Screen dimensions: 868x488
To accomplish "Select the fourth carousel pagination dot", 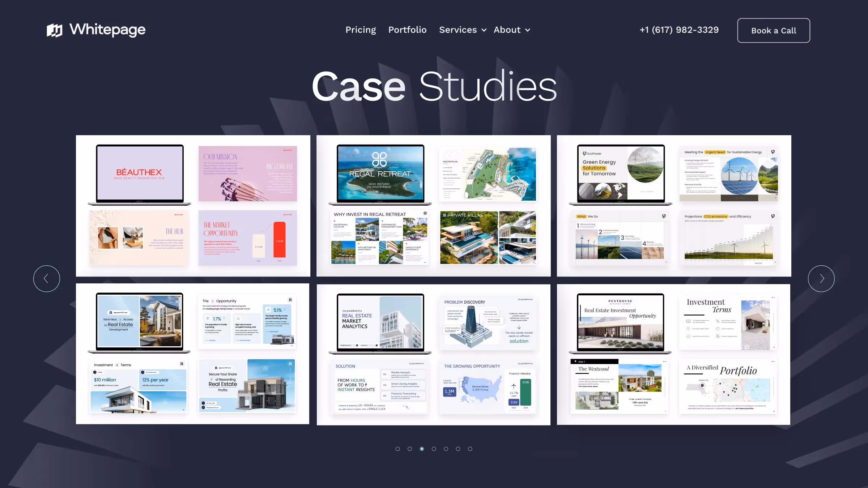I will pyautogui.click(x=434, y=449).
